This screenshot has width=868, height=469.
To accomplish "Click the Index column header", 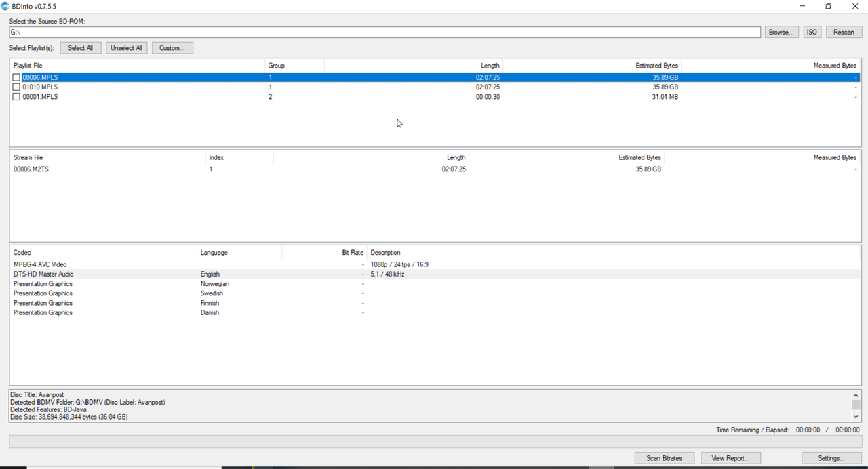I will pos(239,157).
